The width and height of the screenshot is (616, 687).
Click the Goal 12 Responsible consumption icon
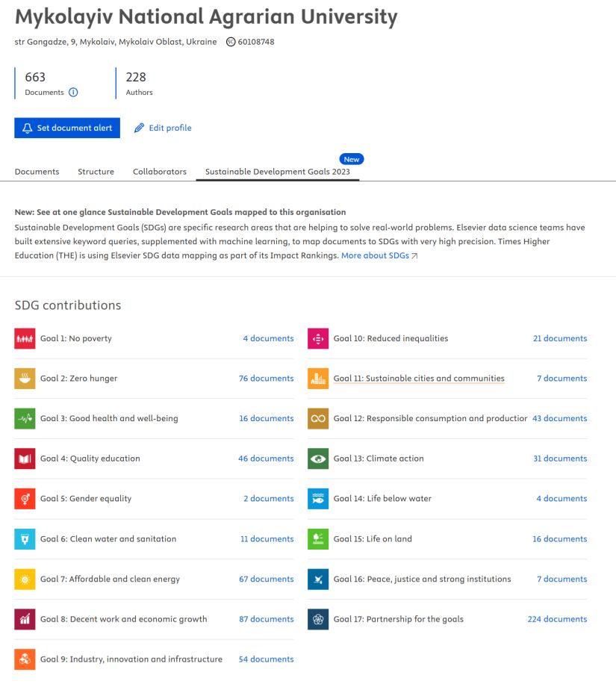point(318,418)
